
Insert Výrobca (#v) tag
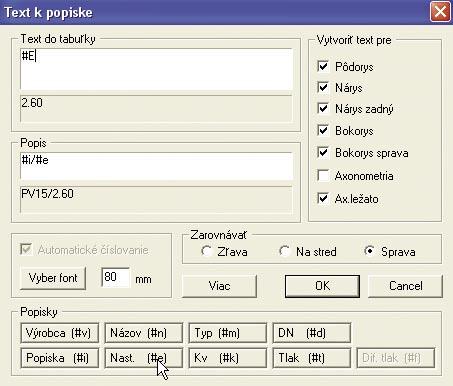coord(60,333)
